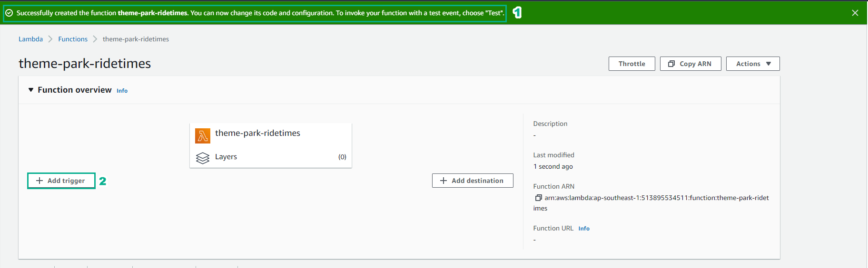Click the success checkmark icon in banner
This screenshot has height=268, width=868.
(x=9, y=13)
